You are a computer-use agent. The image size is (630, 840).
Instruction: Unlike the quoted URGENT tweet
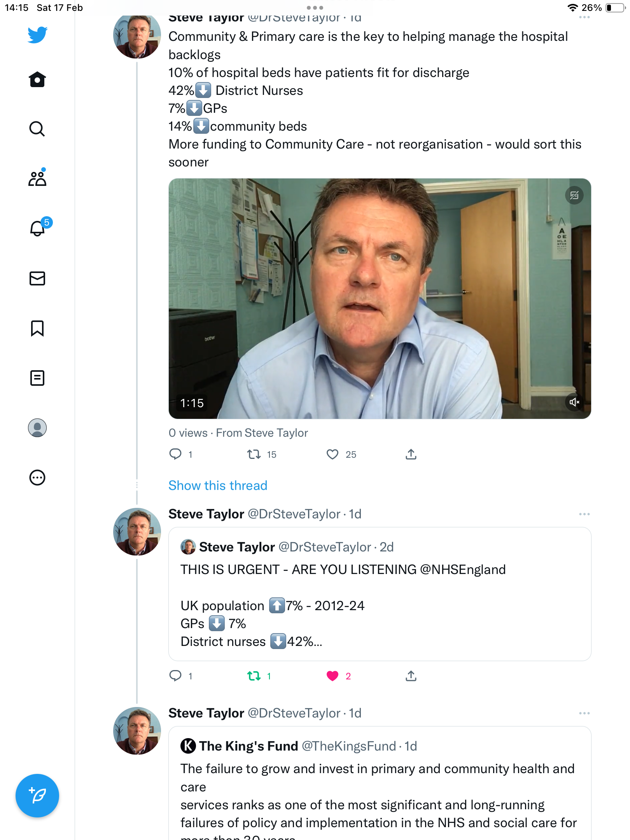(x=332, y=676)
